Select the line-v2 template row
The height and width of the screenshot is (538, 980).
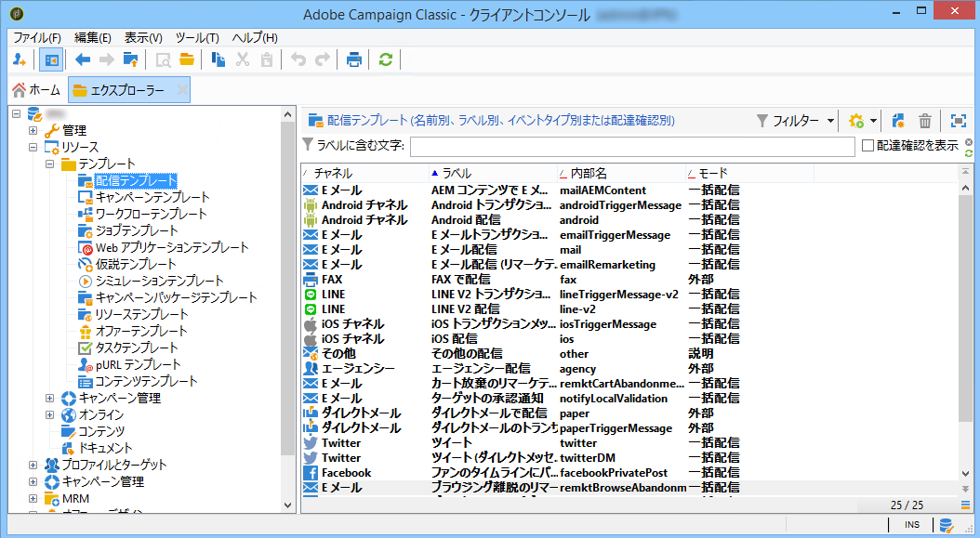tap(629, 309)
